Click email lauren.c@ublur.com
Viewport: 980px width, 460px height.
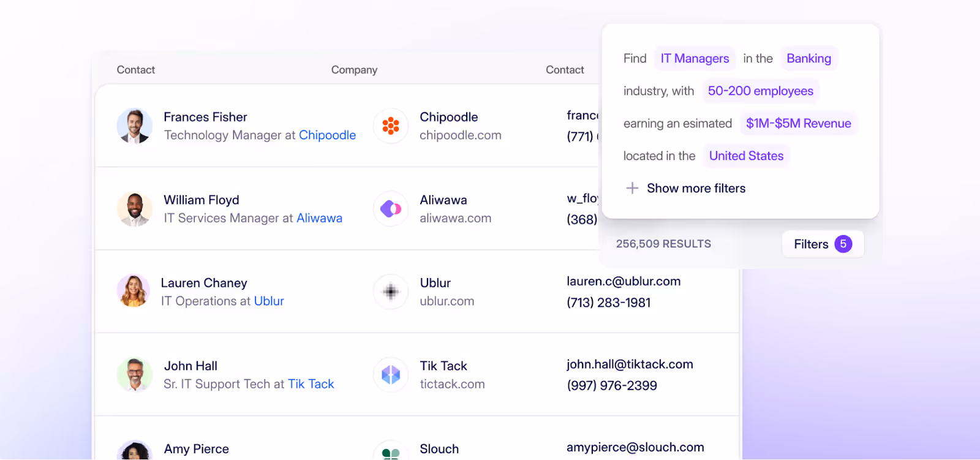[x=624, y=281]
